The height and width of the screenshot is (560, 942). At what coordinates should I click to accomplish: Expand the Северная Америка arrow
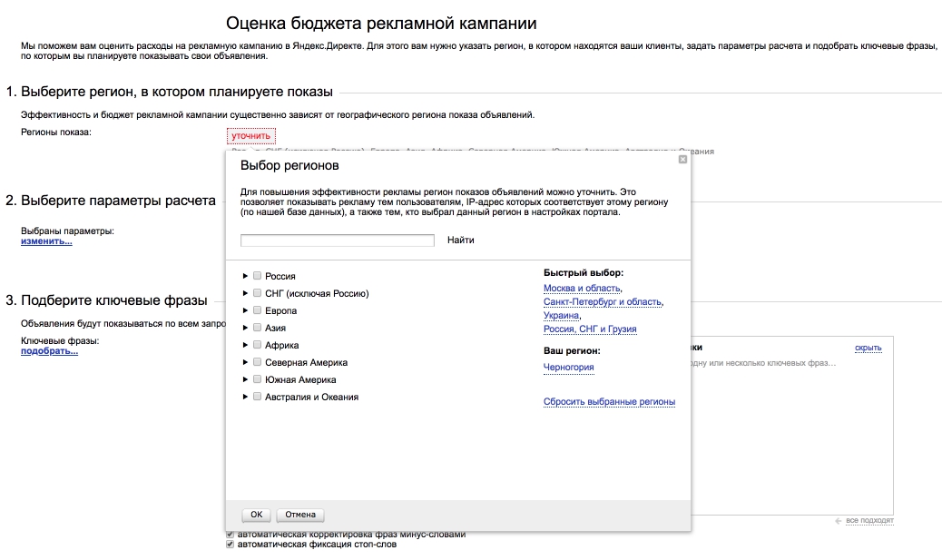245,362
